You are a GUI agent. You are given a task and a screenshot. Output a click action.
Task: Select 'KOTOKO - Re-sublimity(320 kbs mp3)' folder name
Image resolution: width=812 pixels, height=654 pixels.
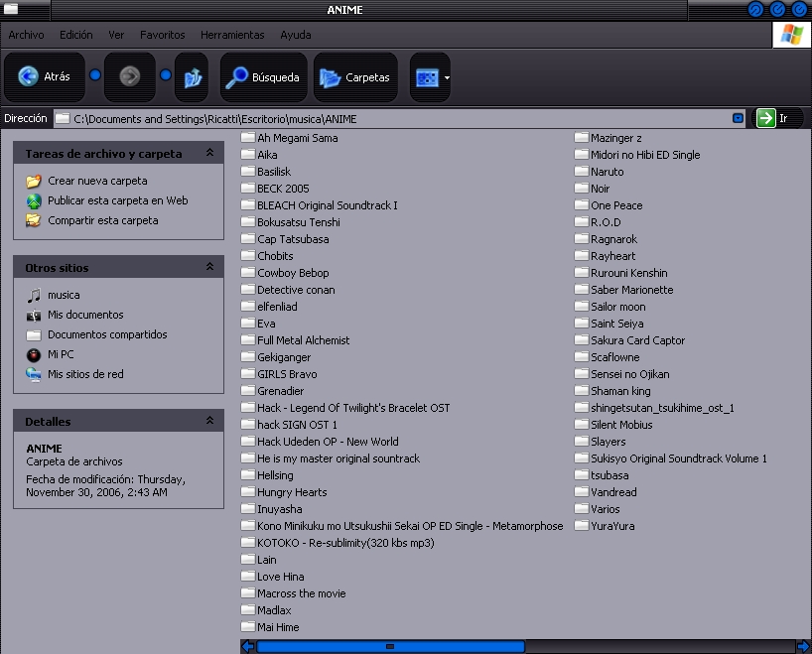[345, 543]
